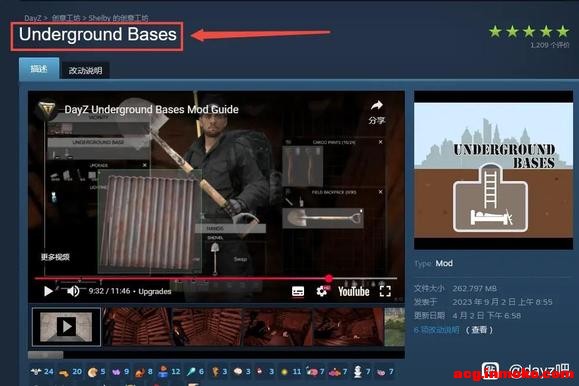Go to the DayZ breadcrumb link
This screenshot has width=579, height=386.
click(32, 18)
